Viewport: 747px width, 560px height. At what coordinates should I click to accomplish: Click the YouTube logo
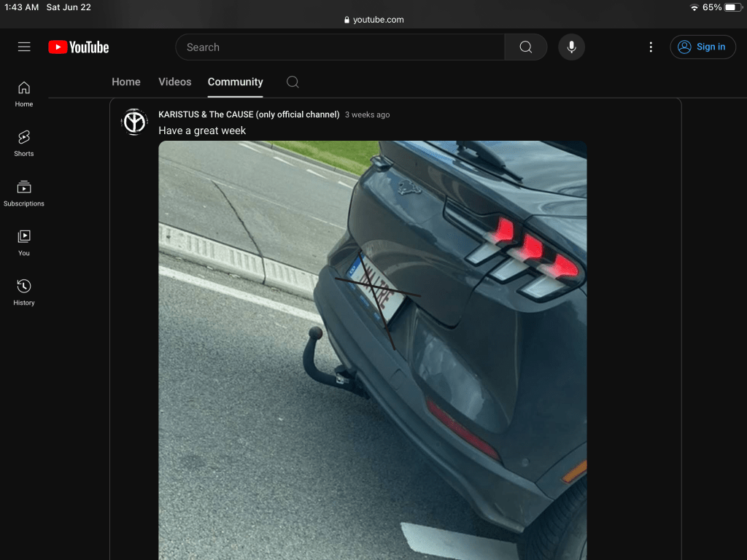pos(79,47)
